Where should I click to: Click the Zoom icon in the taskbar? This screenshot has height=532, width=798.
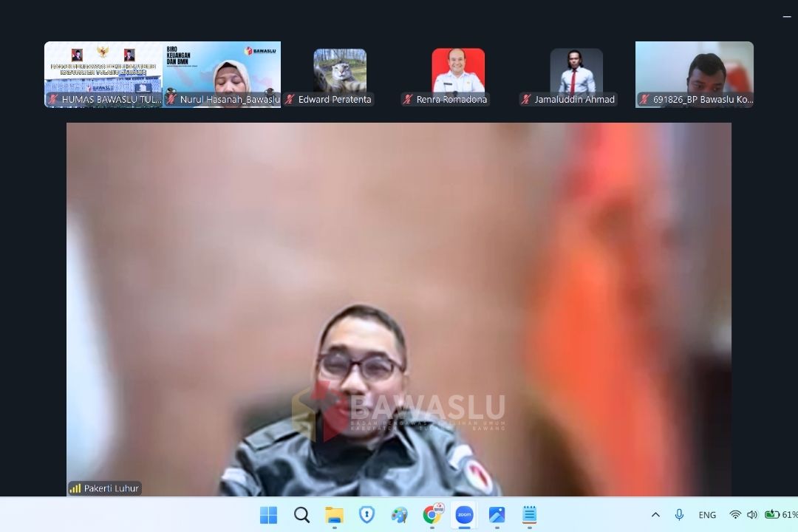tap(464, 515)
